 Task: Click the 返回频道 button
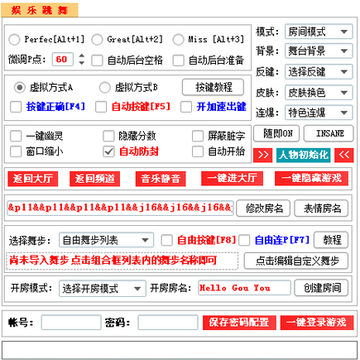click(95, 179)
